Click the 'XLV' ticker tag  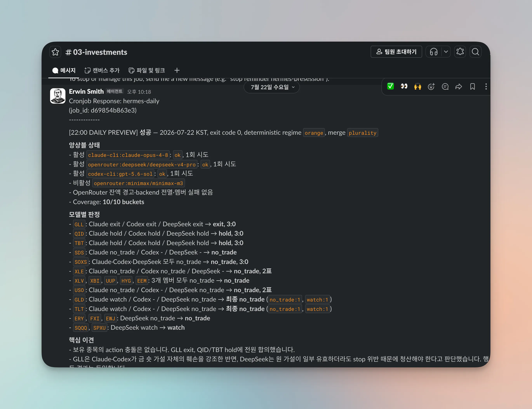79,281
